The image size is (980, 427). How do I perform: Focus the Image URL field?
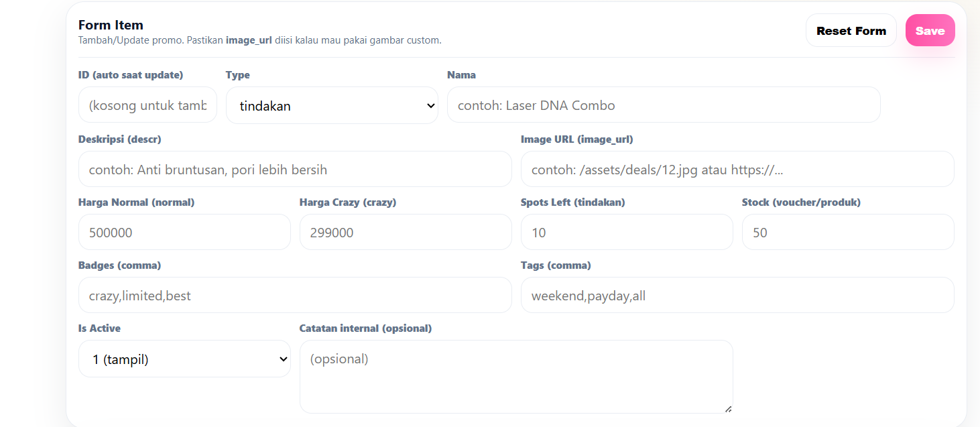(737, 170)
